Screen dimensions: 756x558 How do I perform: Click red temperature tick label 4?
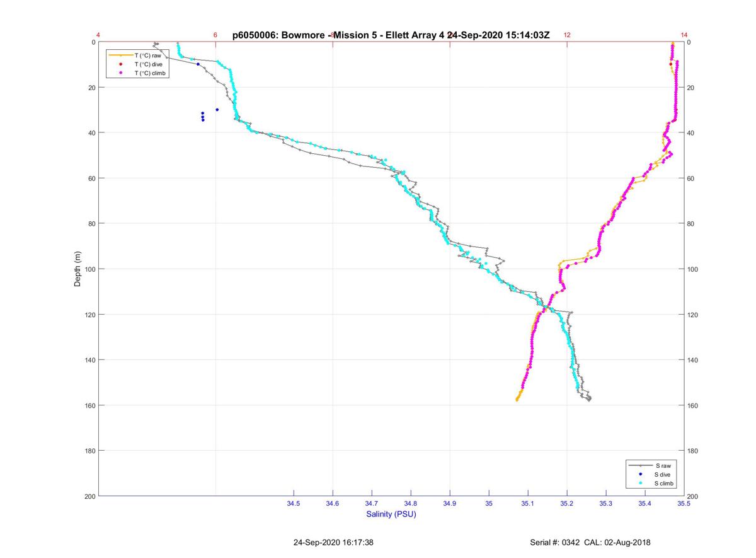pos(98,35)
